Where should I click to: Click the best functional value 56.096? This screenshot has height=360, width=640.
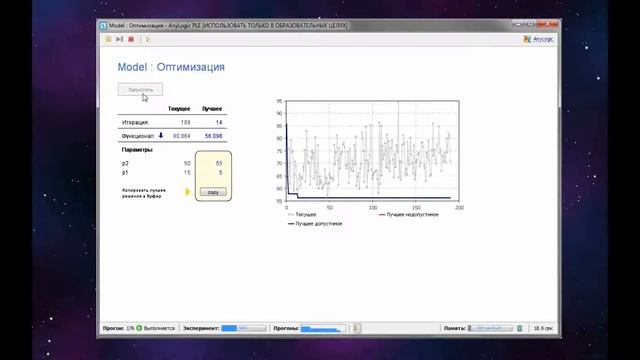click(x=213, y=136)
